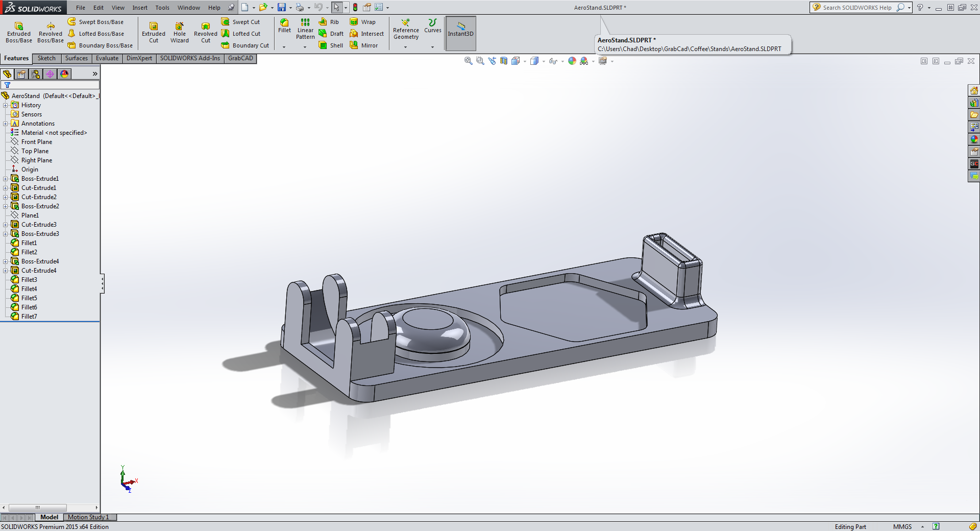
Task: Click the Swept Cut button
Action: coord(240,22)
